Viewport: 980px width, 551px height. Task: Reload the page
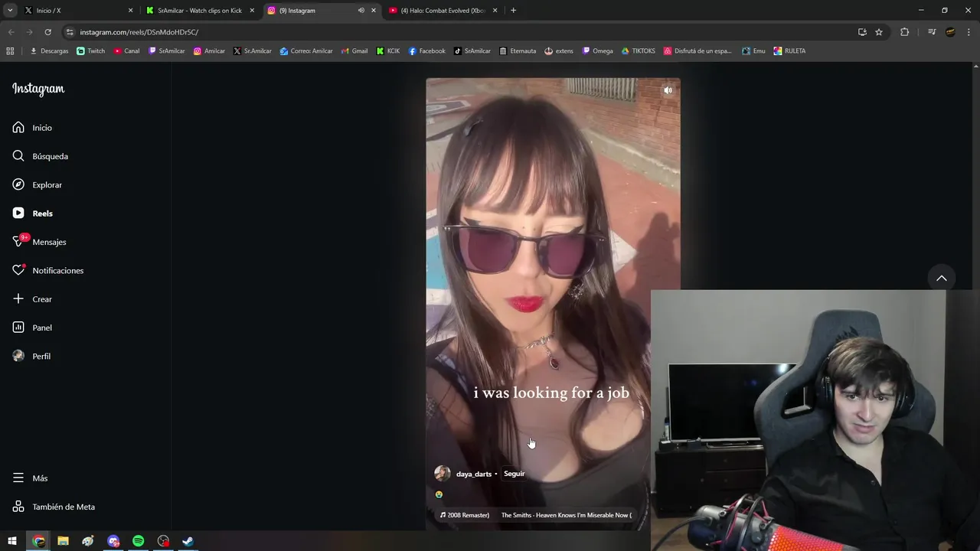47,32
